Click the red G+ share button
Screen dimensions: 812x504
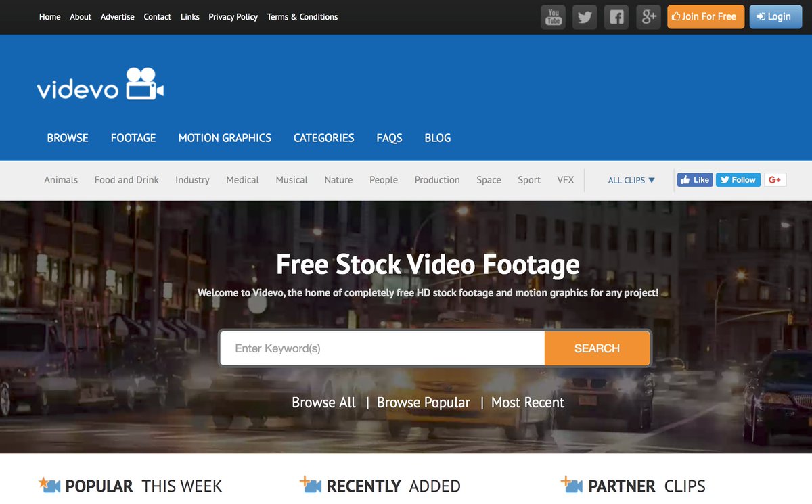coord(775,180)
